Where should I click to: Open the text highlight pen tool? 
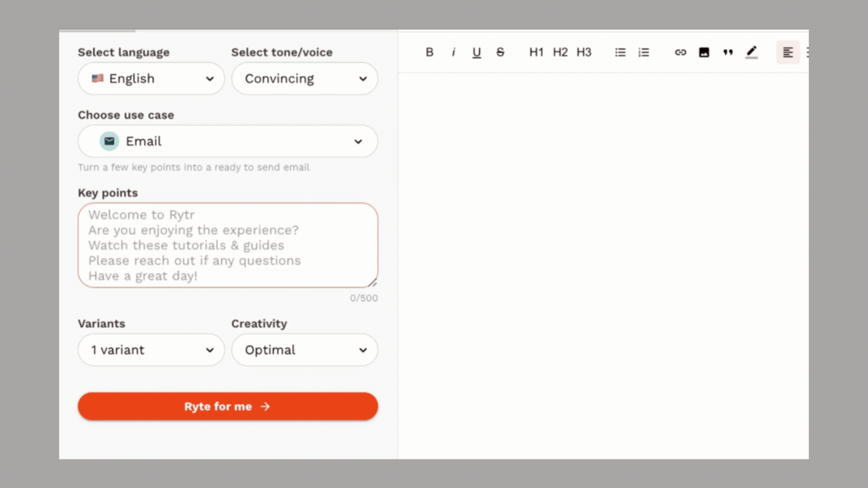click(751, 52)
